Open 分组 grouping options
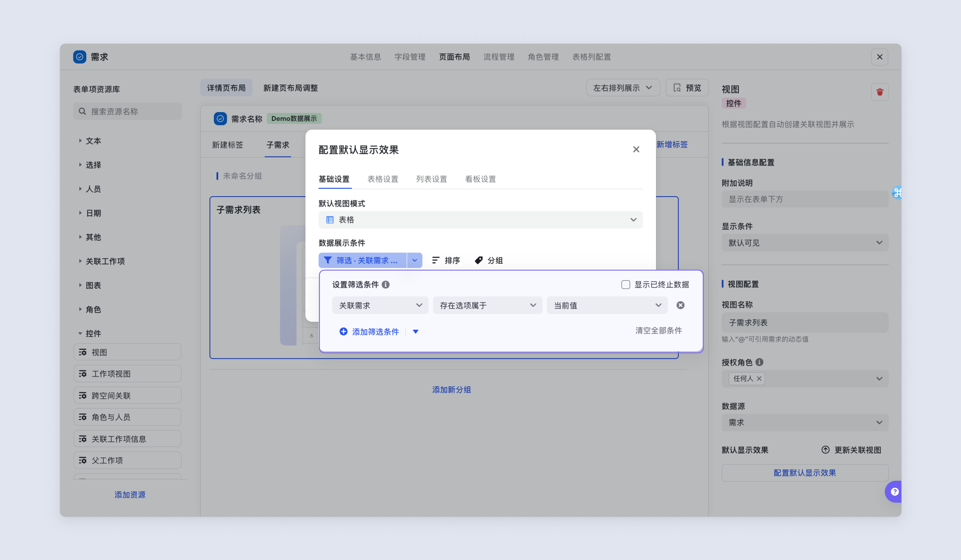The width and height of the screenshot is (961, 560). pyautogui.click(x=489, y=260)
